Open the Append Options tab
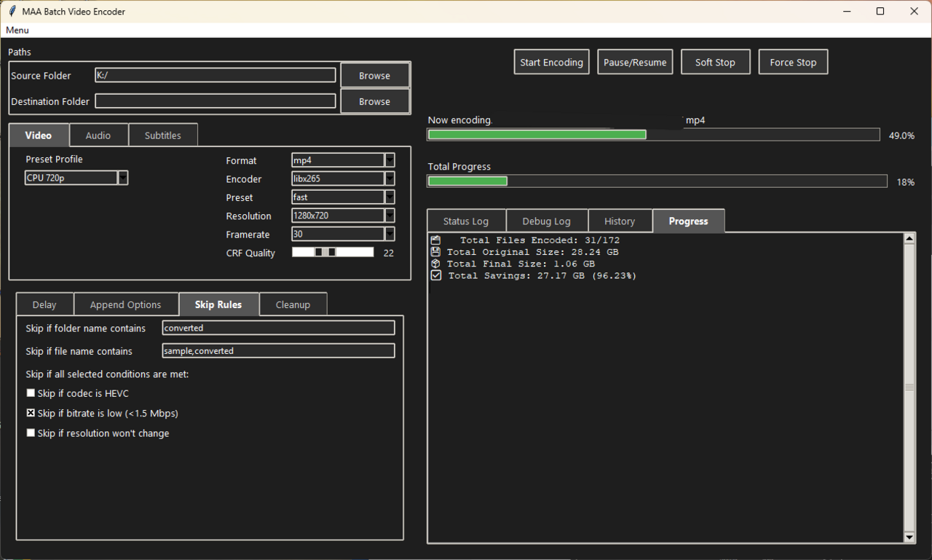The width and height of the screenshot is (932, 560). coord(126,304)
